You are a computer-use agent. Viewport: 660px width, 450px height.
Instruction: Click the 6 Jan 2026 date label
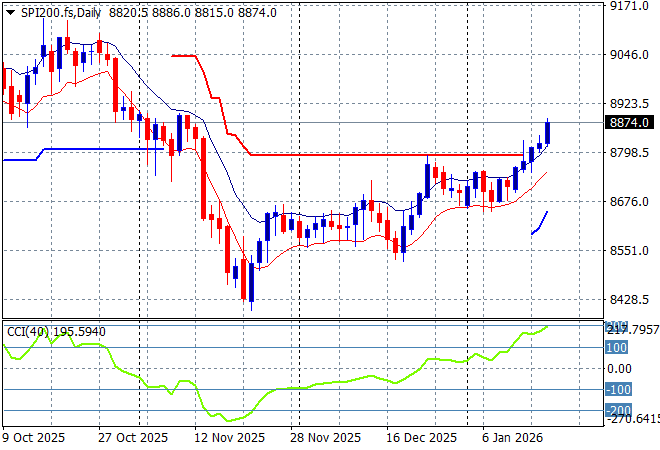pos(512,438)
